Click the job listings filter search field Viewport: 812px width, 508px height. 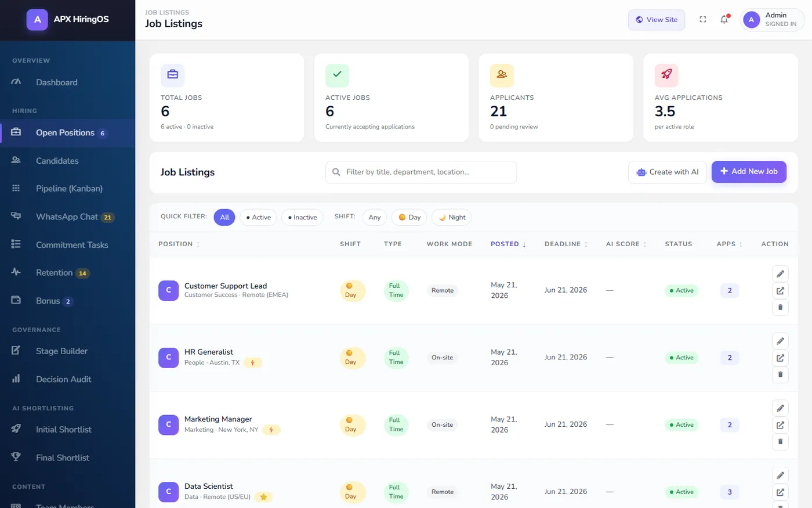pyautogui.click(x=421, y=172)
